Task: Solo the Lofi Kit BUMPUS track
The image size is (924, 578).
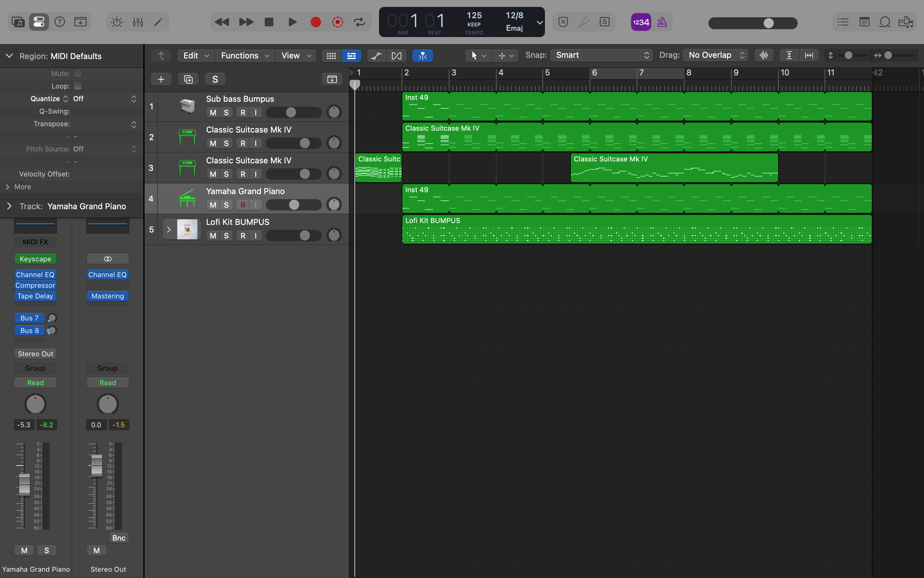Action: (x=226, y=236)
